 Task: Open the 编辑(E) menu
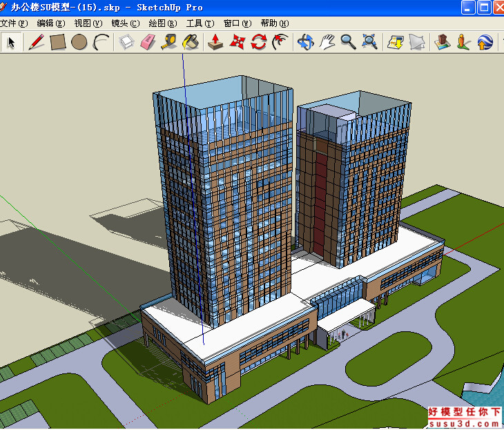pyautogui.click(x=51, y=23)
